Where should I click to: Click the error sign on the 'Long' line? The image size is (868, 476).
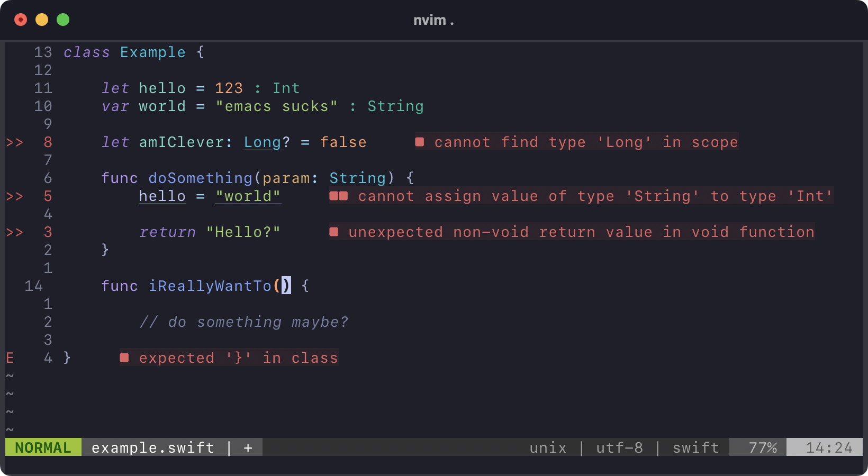click(14, 142)
